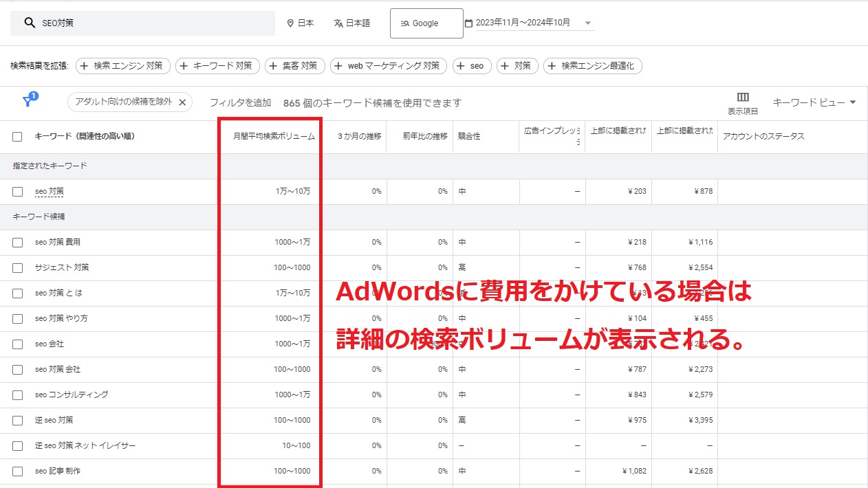868x488 pixels.
Task: Tick the checkbox for 逆 seo 対策
Action: tap(17, 421)
